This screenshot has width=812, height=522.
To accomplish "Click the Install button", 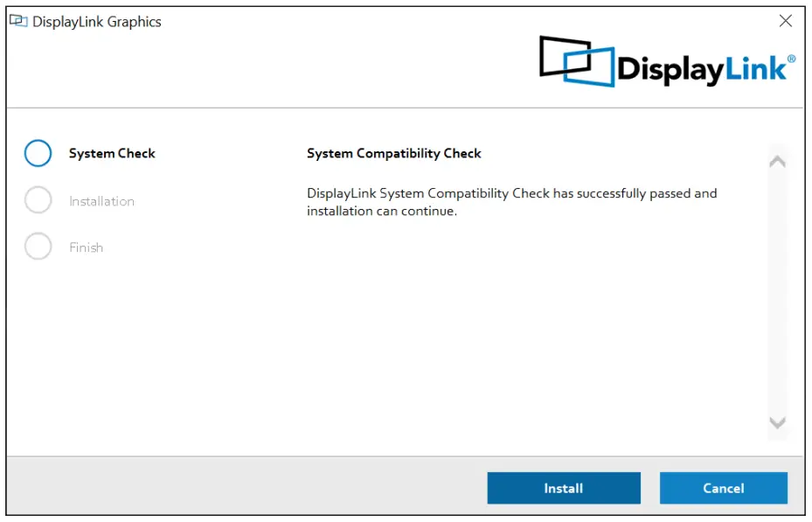I will (x=563, y=488).
